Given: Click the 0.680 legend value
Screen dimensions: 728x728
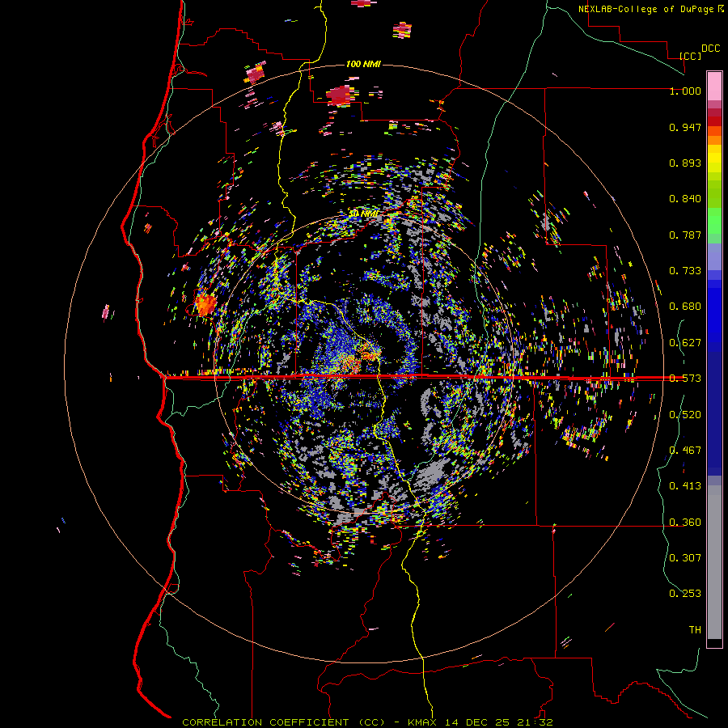Looking at the screenshot, I should tap(685, 307).
